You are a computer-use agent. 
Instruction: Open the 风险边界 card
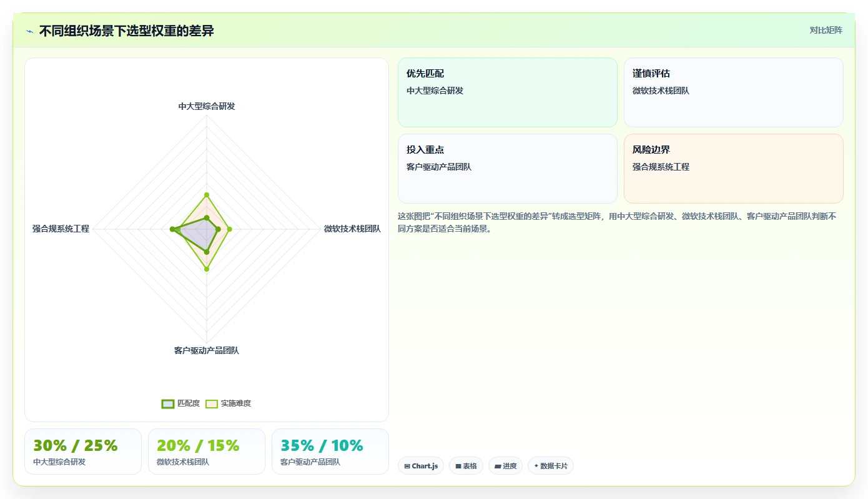[734, 169]
